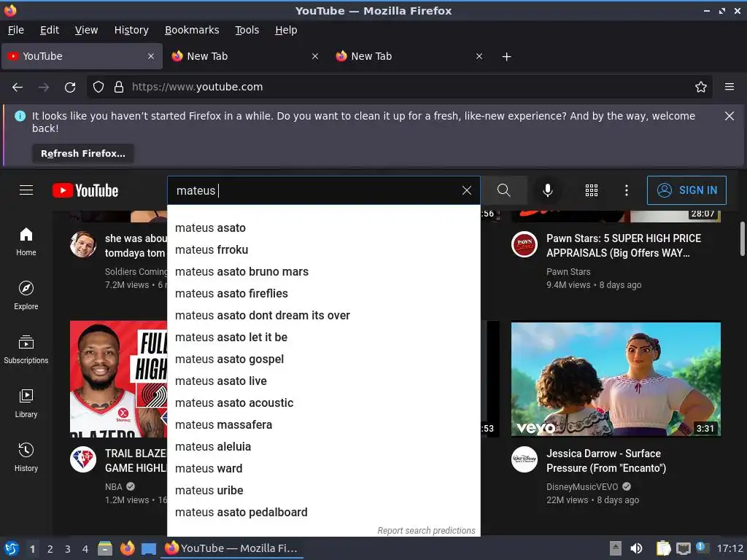
Task: Launch Firefox from the taskbar launcher
Action: [127, 548]
